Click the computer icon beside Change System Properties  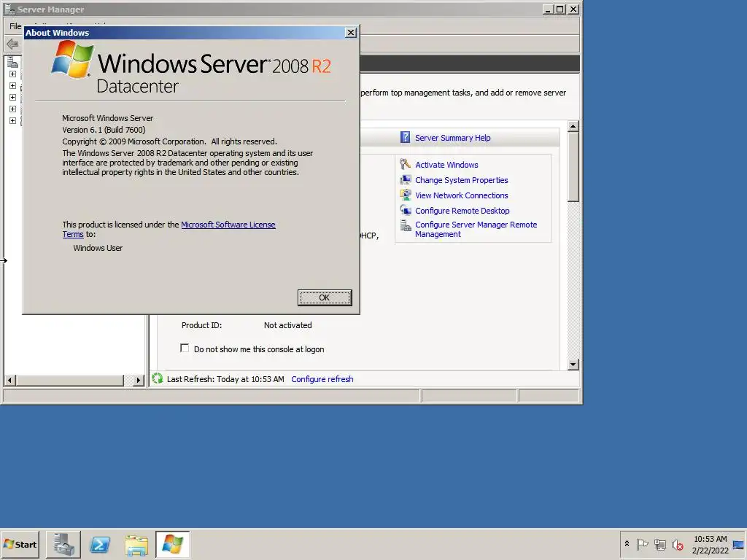405,180
